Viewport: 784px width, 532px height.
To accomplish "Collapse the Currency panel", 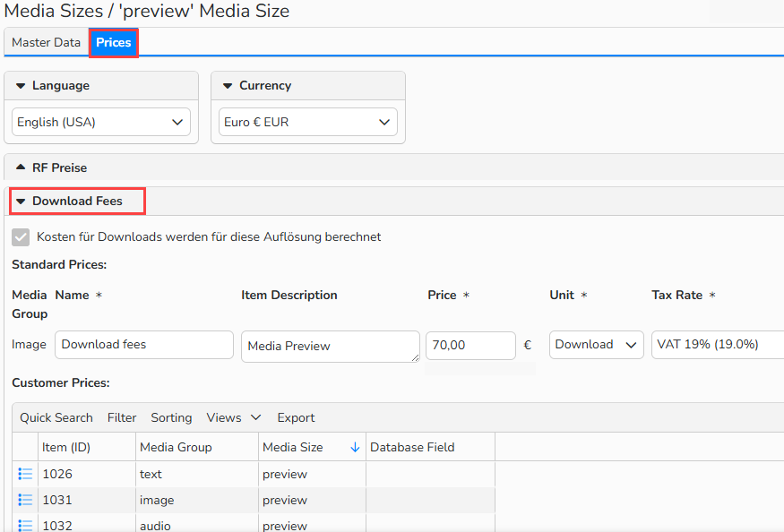I will pyautogui.click(x=228, y=85).
